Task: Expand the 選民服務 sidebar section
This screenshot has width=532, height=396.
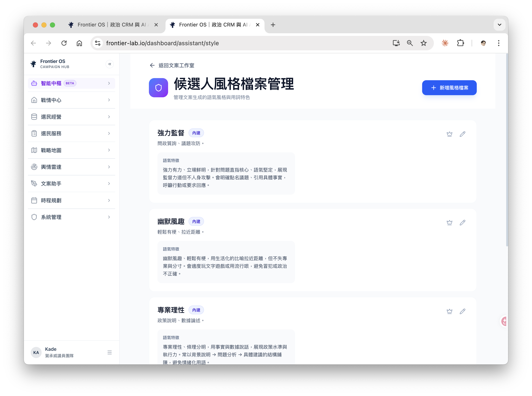Action: pos(71,134)
